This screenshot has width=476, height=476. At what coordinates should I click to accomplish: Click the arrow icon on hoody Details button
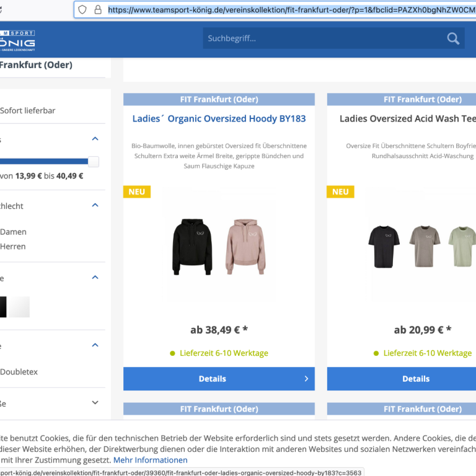[306, 379]
